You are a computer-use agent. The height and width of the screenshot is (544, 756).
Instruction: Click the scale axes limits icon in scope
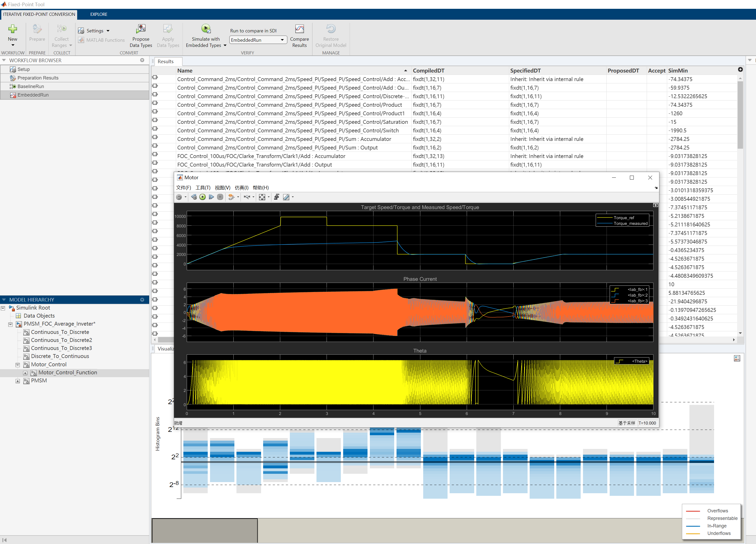[262, 197]
